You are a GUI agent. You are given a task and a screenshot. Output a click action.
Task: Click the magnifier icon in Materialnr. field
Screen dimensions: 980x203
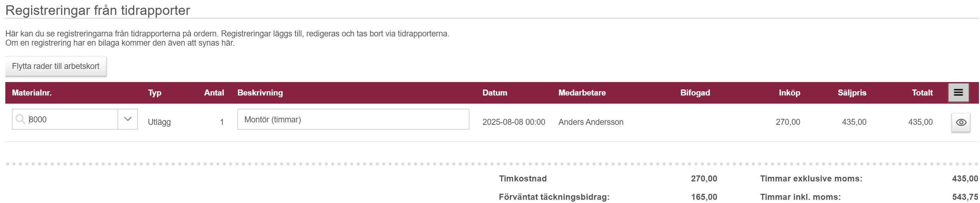(x=20, y=119)
